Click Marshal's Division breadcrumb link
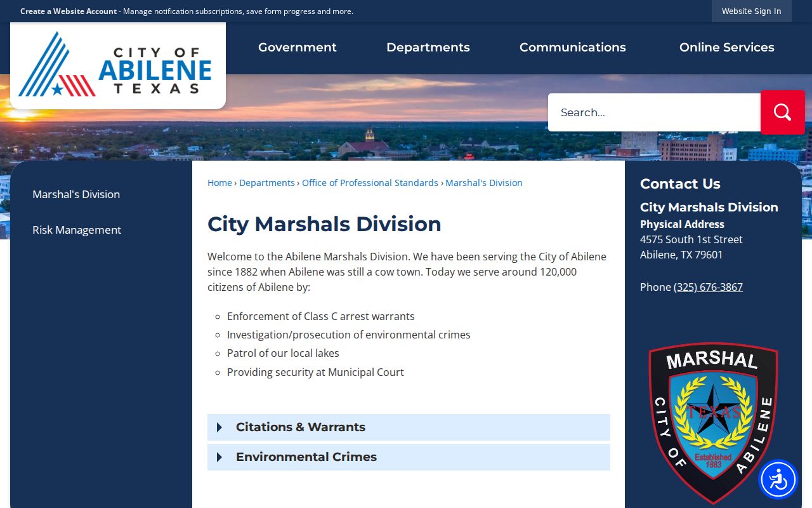The height and width of the screenshot is (508, 812). [484, 183]
